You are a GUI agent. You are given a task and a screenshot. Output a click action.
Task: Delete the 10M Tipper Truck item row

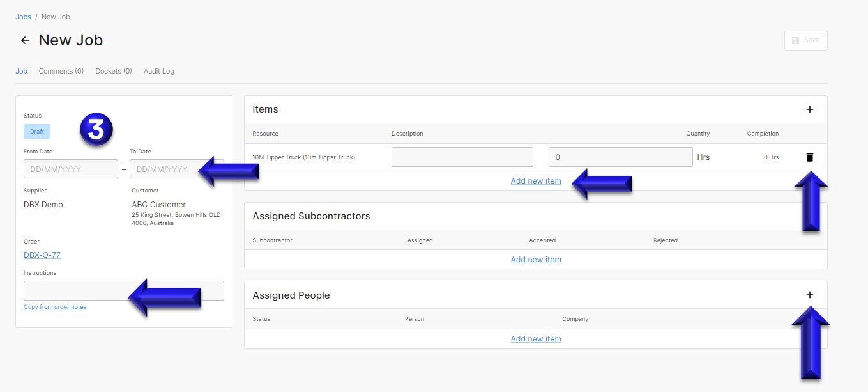pyautogui.click(x=809, y=157)
